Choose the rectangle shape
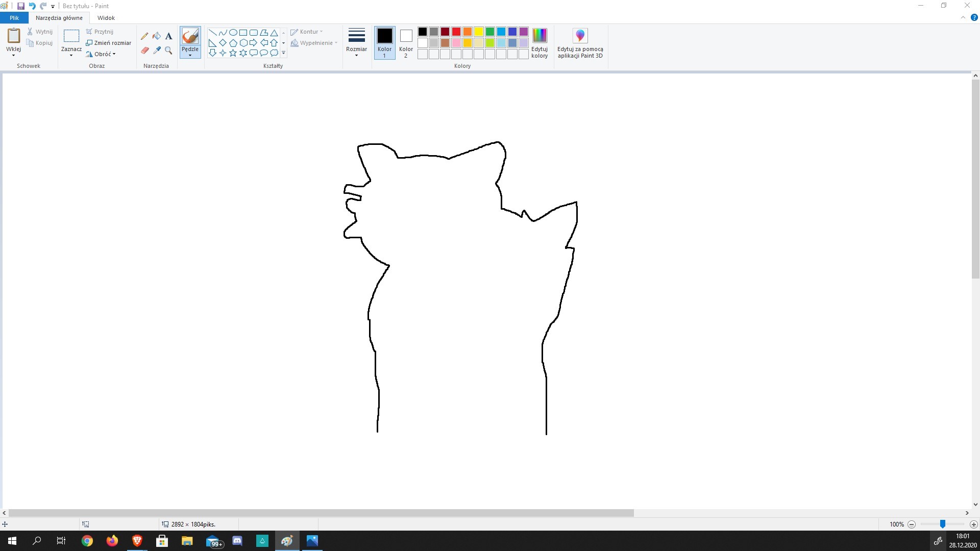Screen dimensions: 980x551 point(243,32)
